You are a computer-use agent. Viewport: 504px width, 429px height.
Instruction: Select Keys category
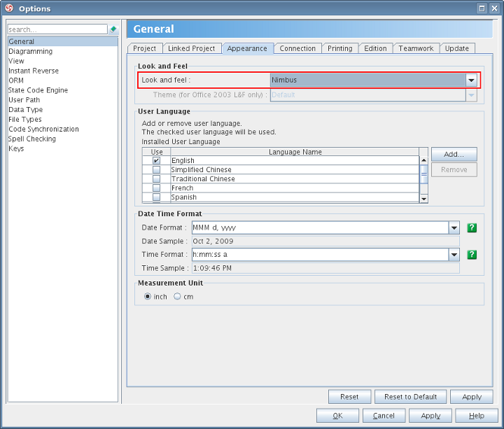pos(63,148)
